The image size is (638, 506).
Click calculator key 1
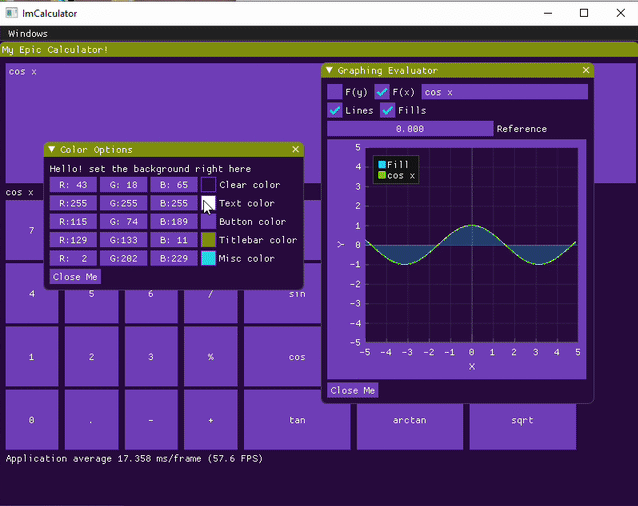32,356
